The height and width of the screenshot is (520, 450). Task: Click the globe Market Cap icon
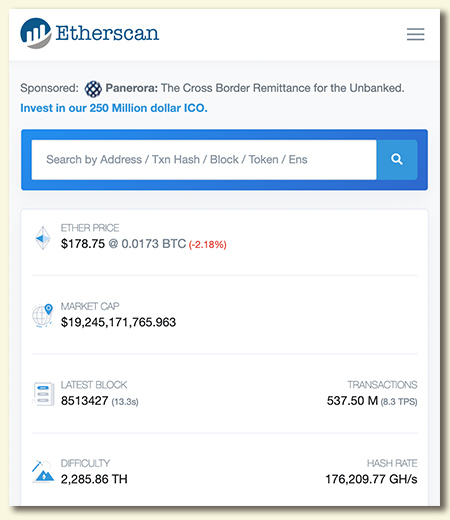43,315
